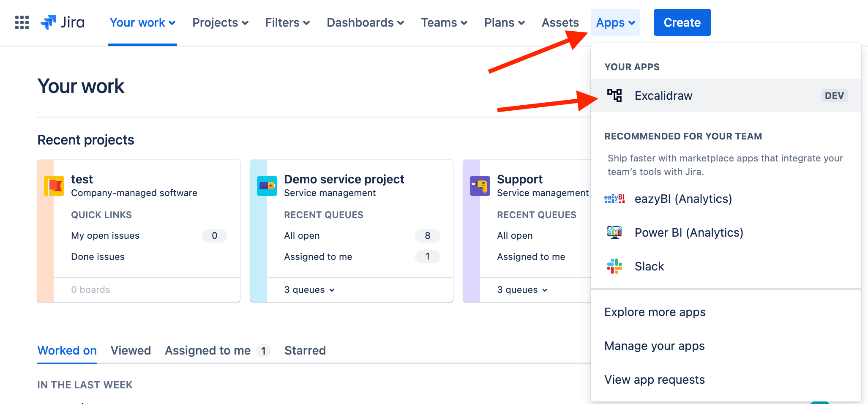Expand the Filters menu
Viewport: 868px width, 404px height.
(287, 22)
